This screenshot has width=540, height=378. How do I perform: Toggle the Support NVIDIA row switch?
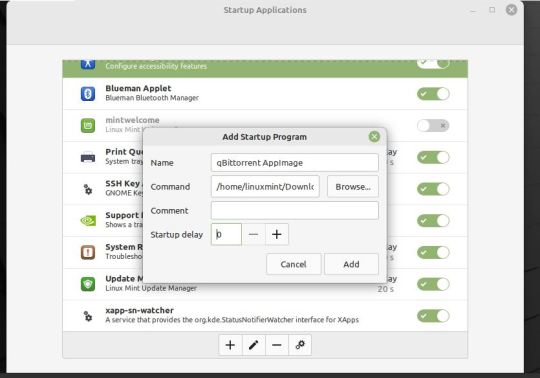click(x=433, y=221)
